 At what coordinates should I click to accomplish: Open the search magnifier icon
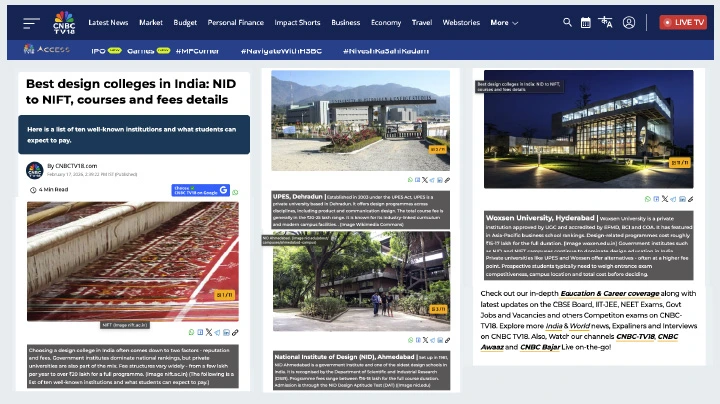click(568, 22)
